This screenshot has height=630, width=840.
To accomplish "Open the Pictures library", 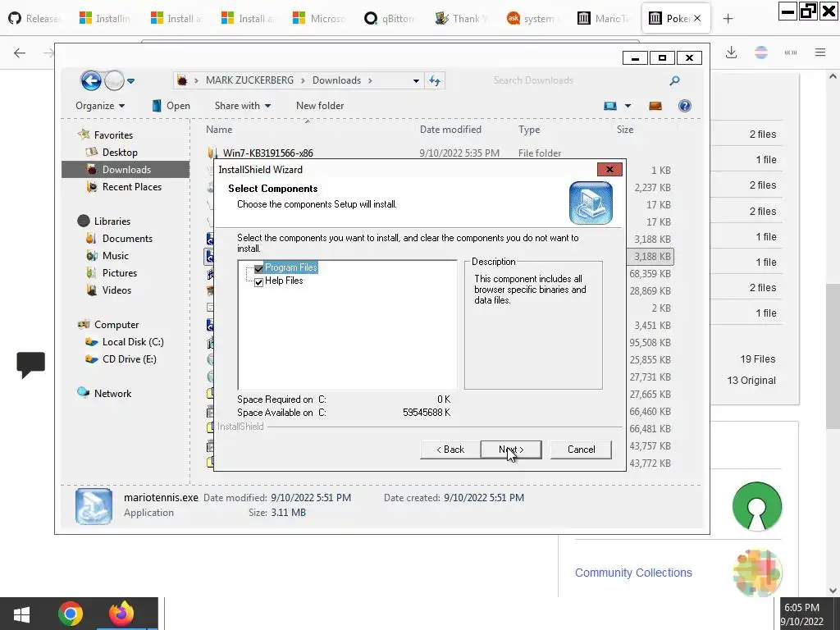I will 120,272.
